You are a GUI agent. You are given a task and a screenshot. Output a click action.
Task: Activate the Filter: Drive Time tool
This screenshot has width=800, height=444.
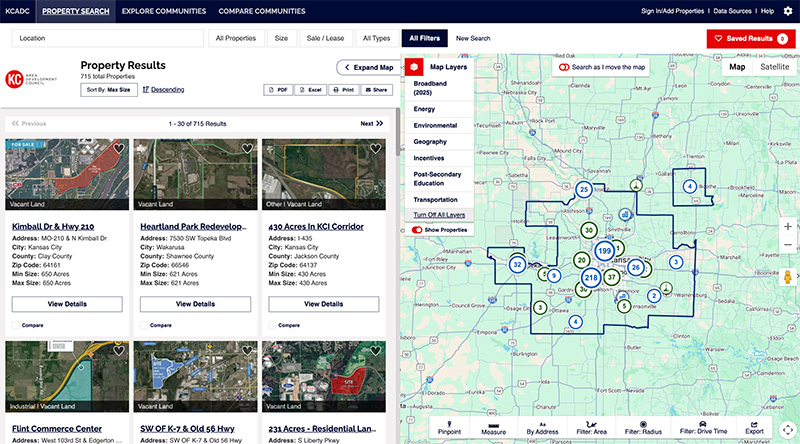coord(703,428)
